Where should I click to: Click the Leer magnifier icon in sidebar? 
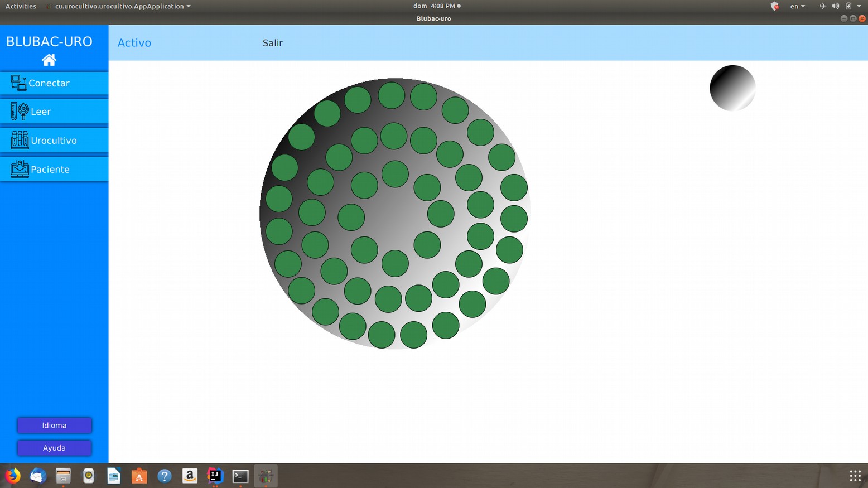click(x=20, y=112)
